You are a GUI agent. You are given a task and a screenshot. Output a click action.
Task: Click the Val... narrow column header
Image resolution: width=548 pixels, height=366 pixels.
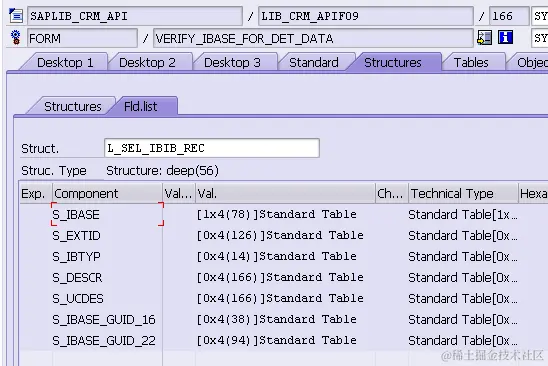click(x=179, y=193)
